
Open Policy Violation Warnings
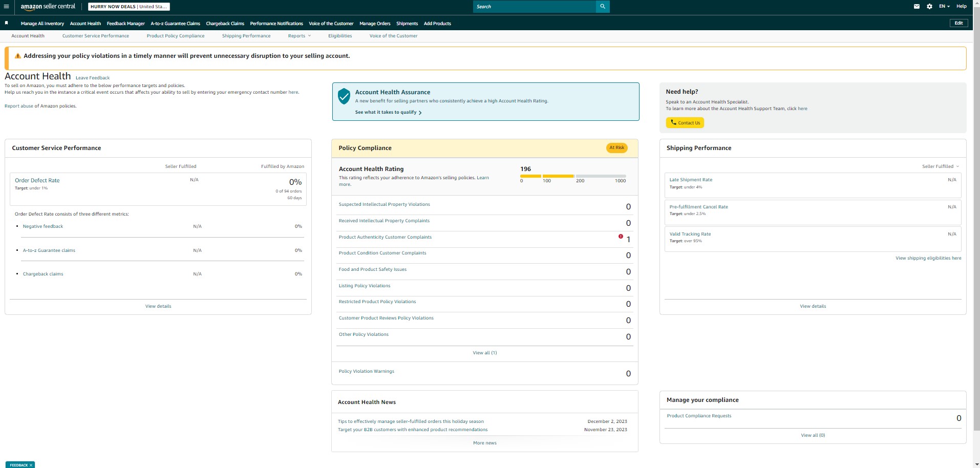(367, 371)
